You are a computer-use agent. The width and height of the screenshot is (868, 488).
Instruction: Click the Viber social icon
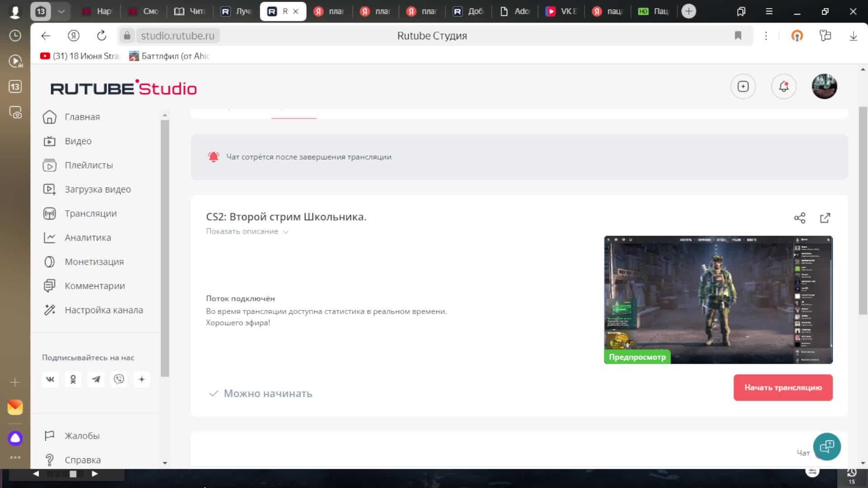(x=119, y=379)
